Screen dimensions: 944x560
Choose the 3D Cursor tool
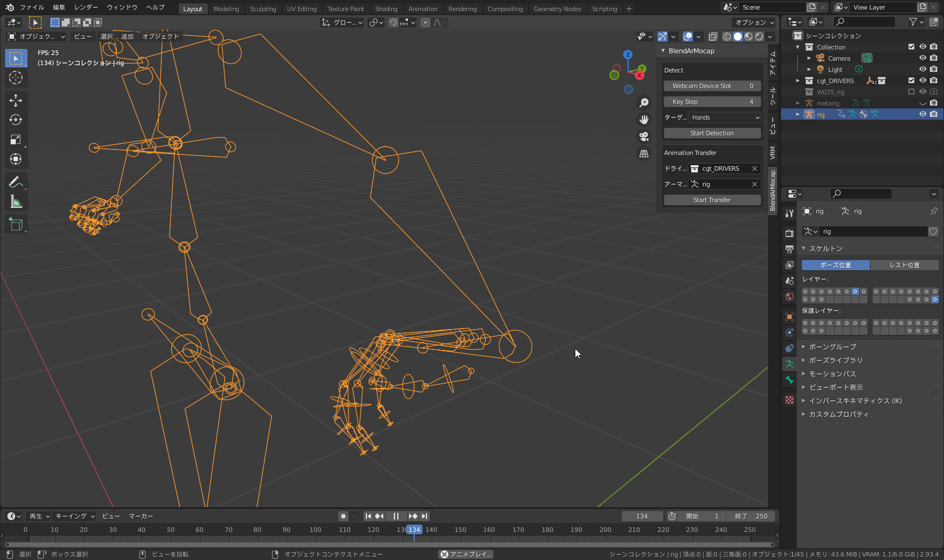pos(16,78)
